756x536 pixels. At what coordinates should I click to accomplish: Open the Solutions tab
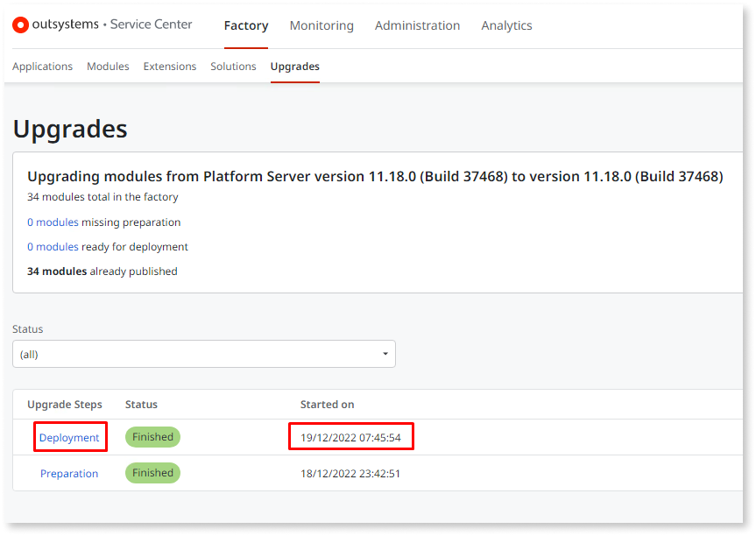tap(233, 66)
